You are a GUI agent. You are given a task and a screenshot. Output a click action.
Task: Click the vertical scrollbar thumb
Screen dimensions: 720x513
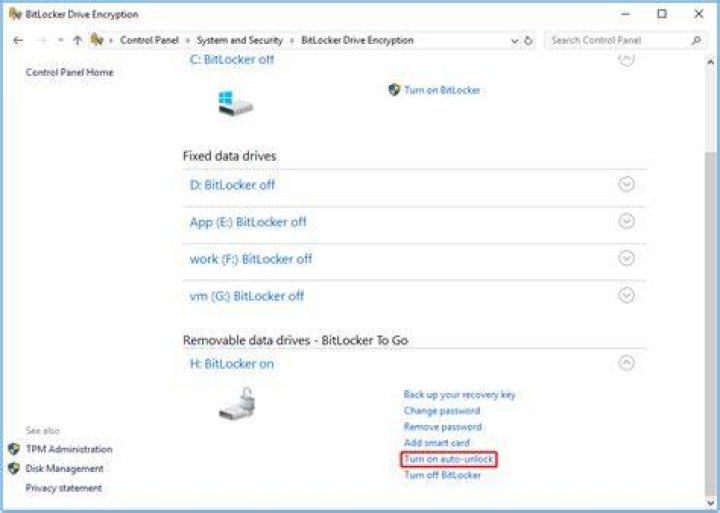click(x=710, y=322)
